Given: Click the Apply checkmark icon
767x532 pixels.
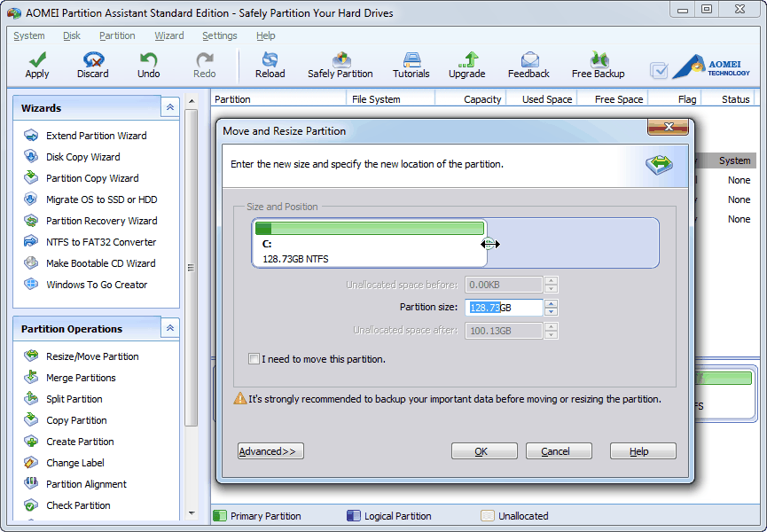Looking at the screenshot, I should 37,59.
